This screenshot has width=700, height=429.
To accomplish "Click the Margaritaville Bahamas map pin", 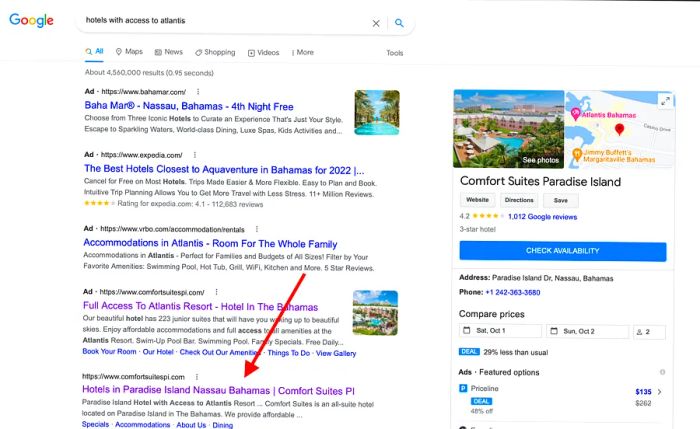I will pos(577,154).
